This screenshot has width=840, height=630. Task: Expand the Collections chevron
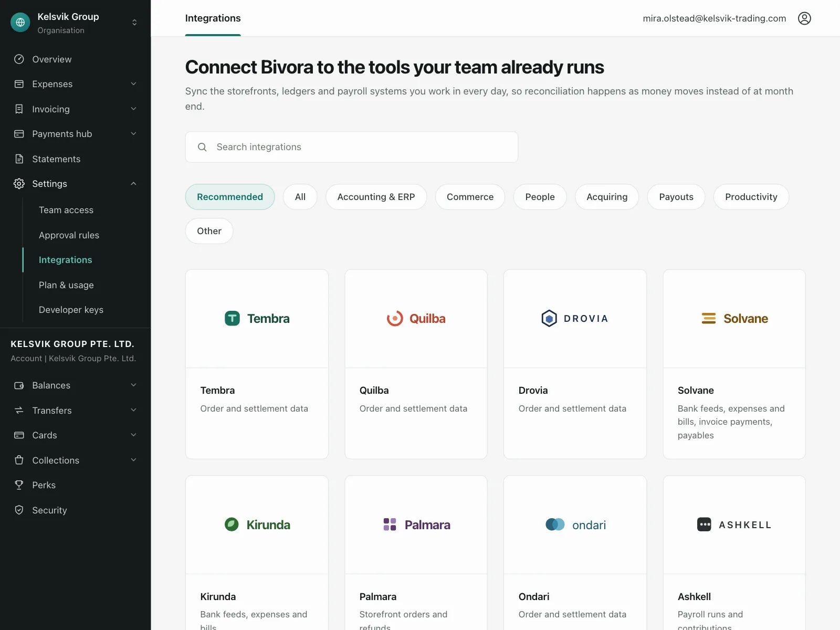[133, 460]
